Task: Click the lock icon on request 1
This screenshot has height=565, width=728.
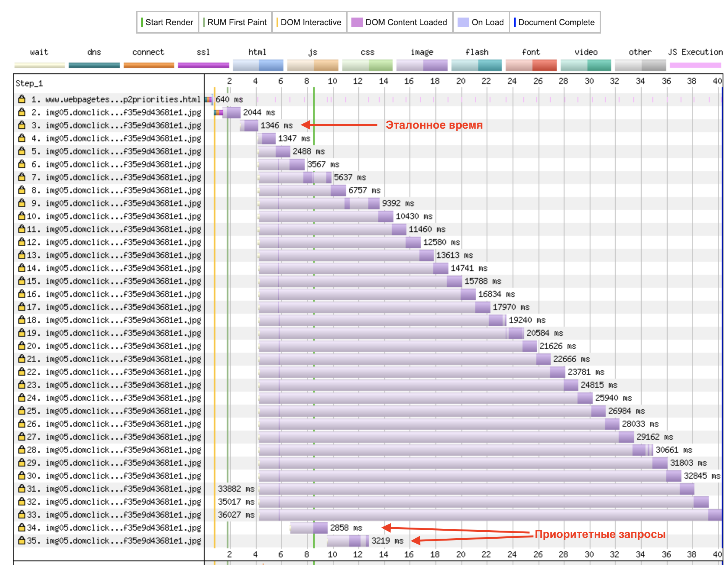Action: pyautogui.click(x=22, y=99)
